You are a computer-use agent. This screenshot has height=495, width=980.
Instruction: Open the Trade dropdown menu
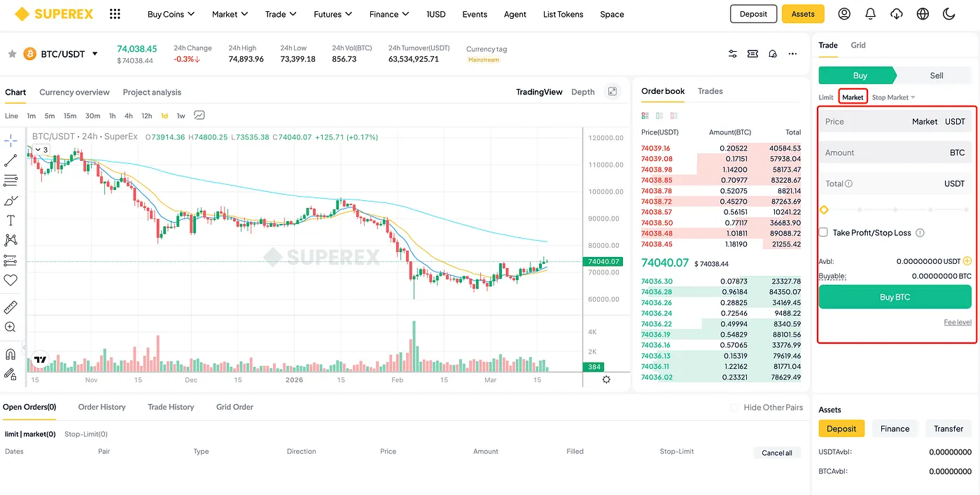coord(281,14)
